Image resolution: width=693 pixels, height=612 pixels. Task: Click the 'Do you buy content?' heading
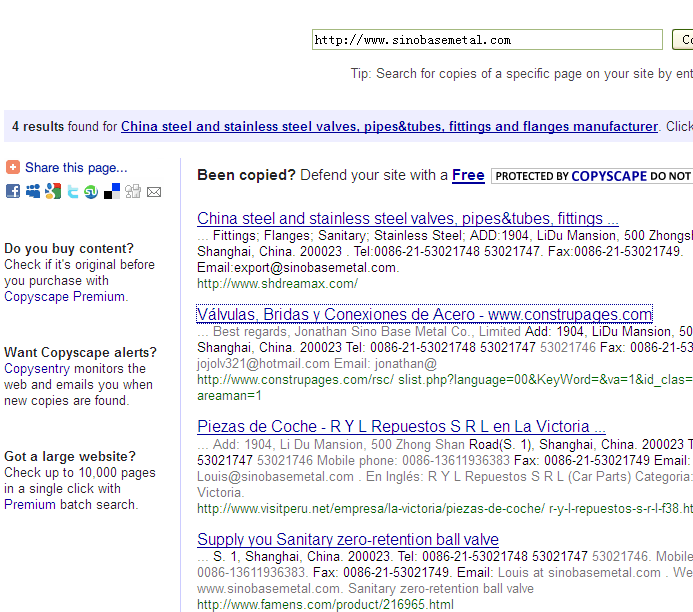pos(69,248)
